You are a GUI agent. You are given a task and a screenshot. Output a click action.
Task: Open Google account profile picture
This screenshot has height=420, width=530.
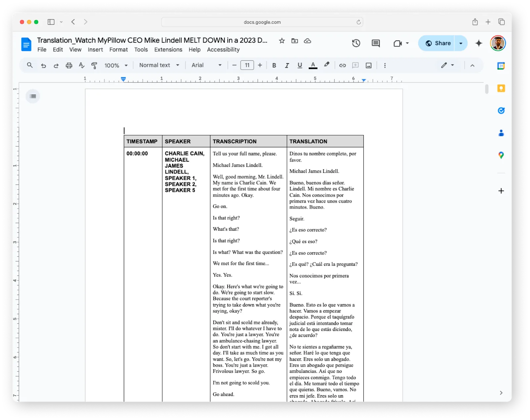click(x=498, y=43)
